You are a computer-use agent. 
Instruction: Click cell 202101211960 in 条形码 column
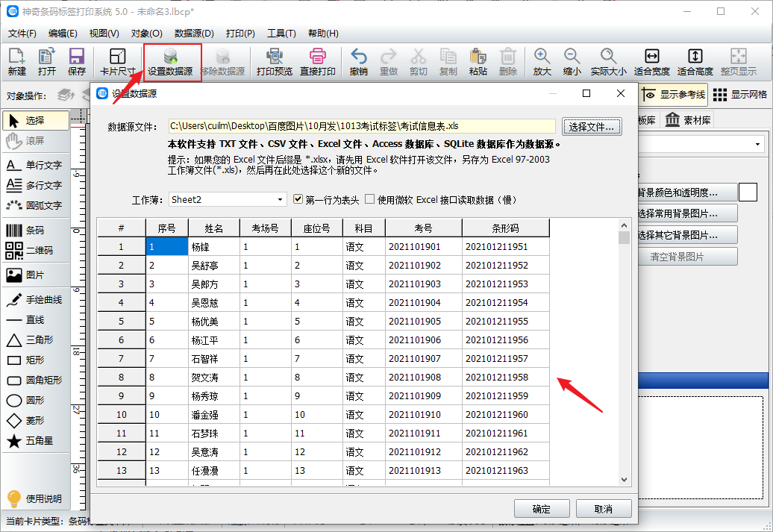tap(505, 415)
